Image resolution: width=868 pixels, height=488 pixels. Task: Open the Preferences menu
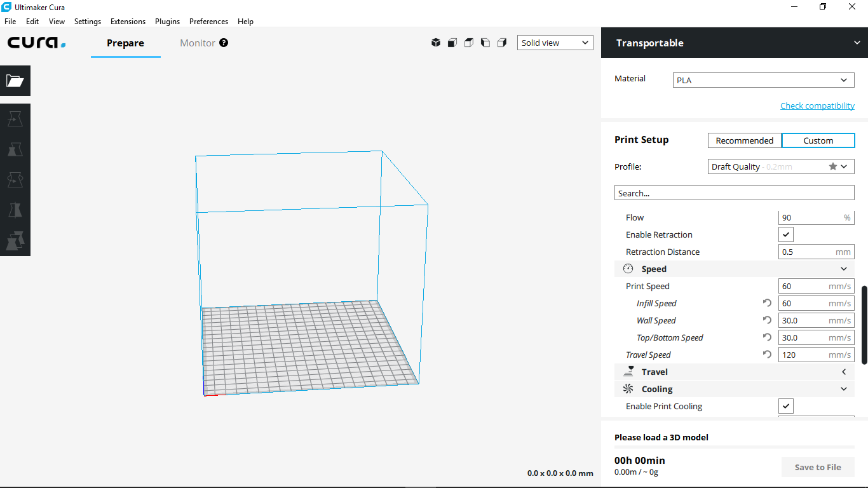[208, 21]
